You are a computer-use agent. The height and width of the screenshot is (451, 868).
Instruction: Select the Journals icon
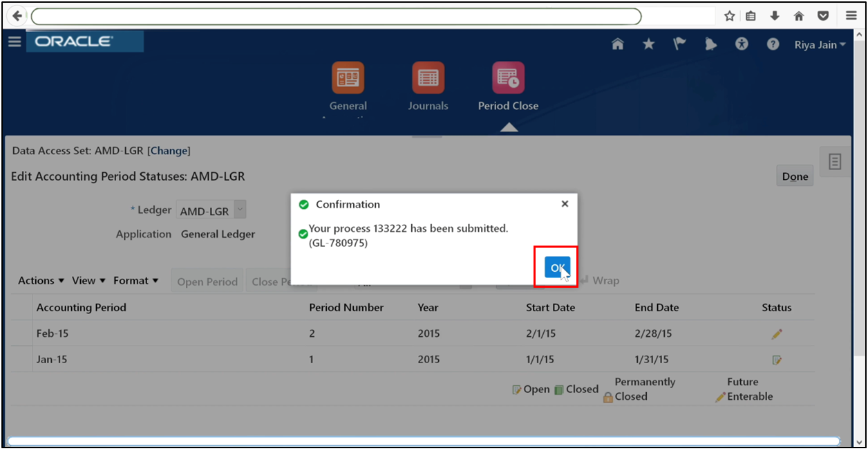[x=428, y=77]
